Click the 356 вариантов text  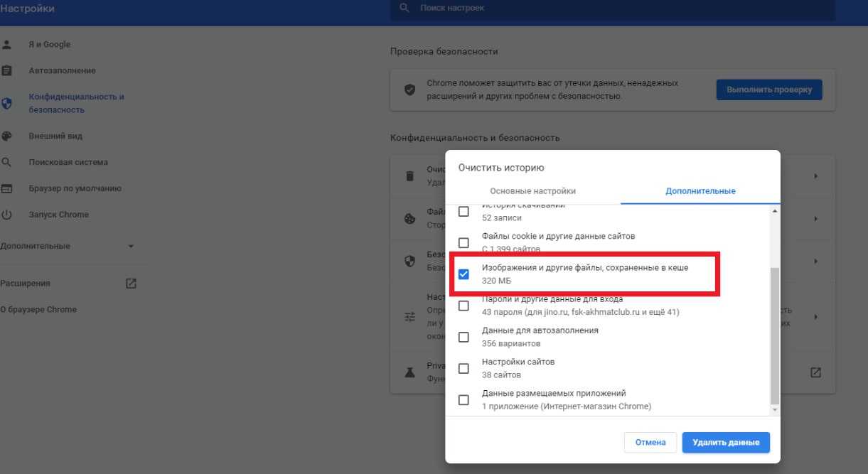click(x=512, y=343)
